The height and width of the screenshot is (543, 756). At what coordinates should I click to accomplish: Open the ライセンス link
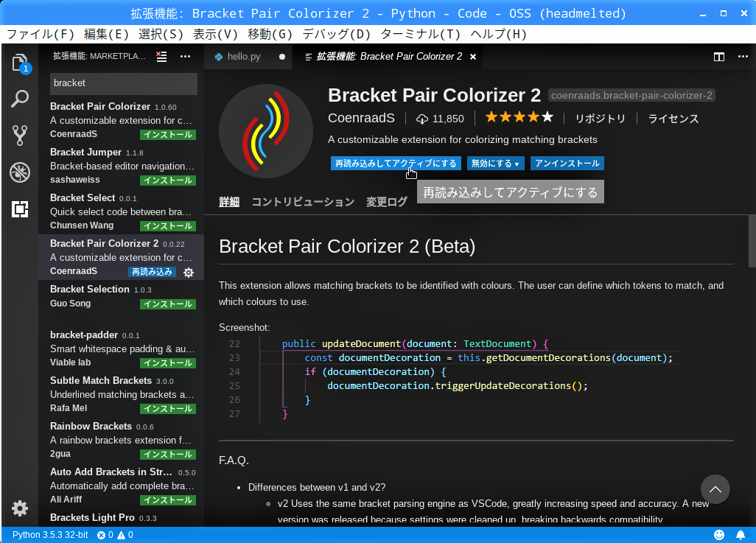click(673, 119)
